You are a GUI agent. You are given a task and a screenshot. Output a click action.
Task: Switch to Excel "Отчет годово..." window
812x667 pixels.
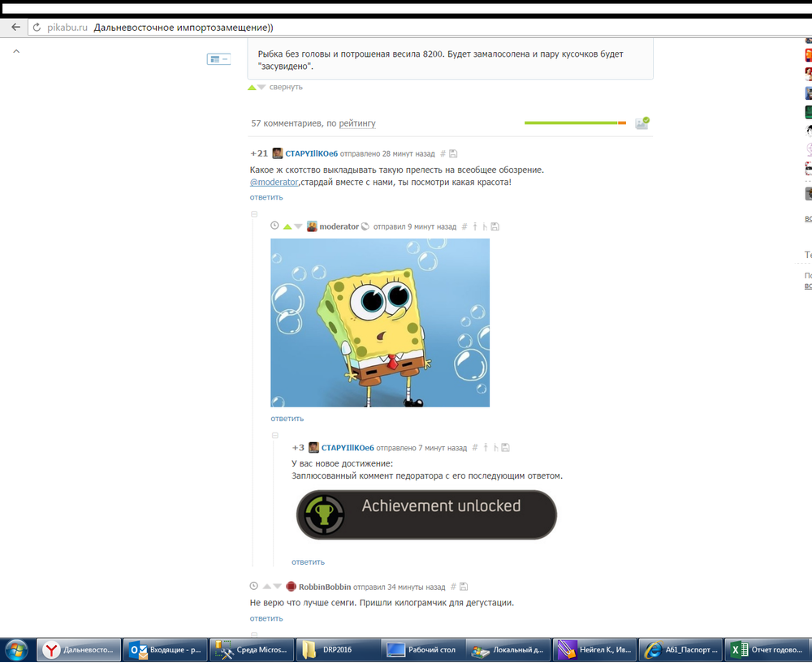point(767,650)
